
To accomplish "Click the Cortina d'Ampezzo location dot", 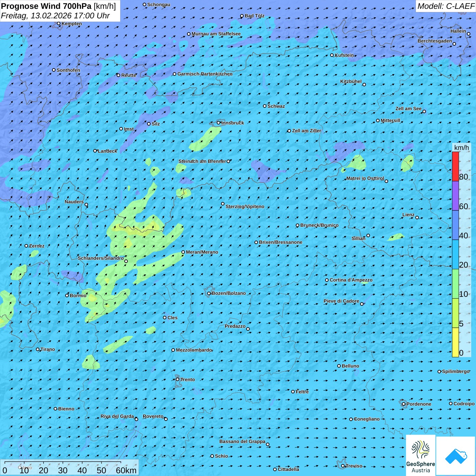I will [327, 280].
